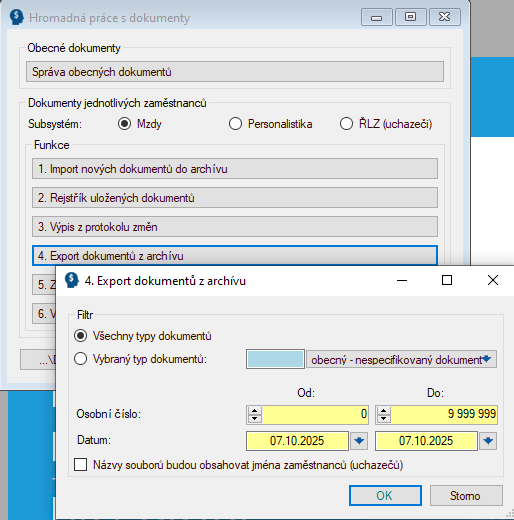The image size is (514, 520).
Task: Click the head icon in Hromadná práce title bar
Action: pos(16,17)
